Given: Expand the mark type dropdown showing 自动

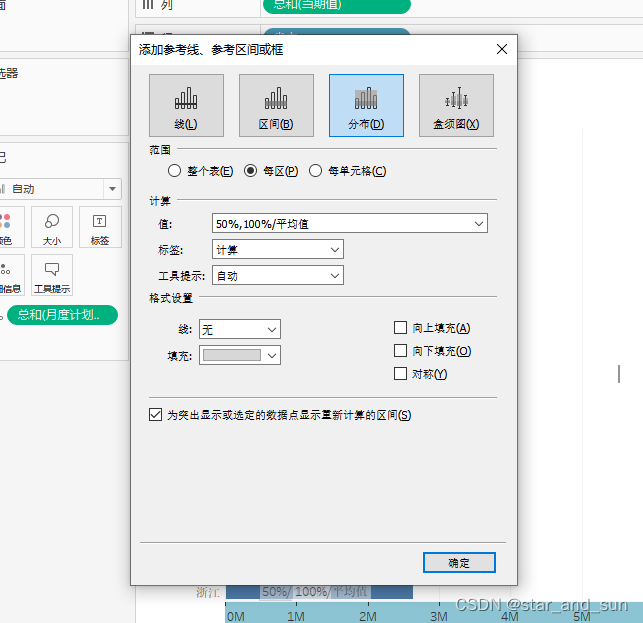Looking at the screenshot, I should (x=60, y=189).
